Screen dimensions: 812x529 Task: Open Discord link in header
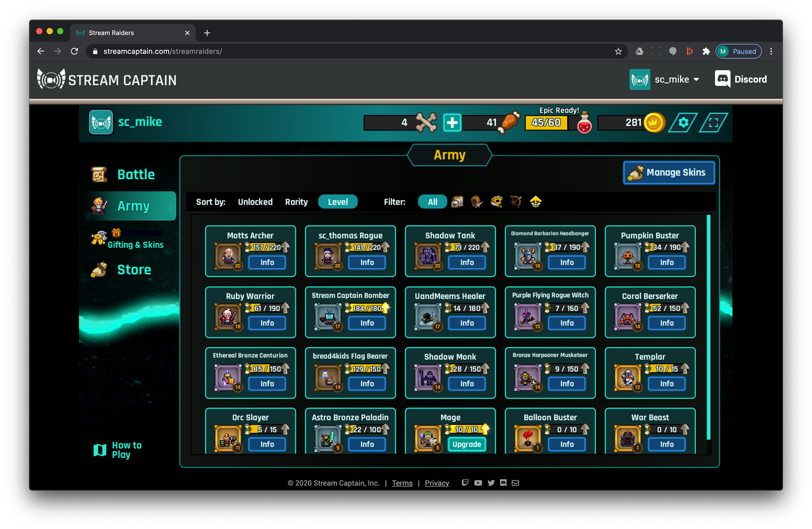point(741,79)
